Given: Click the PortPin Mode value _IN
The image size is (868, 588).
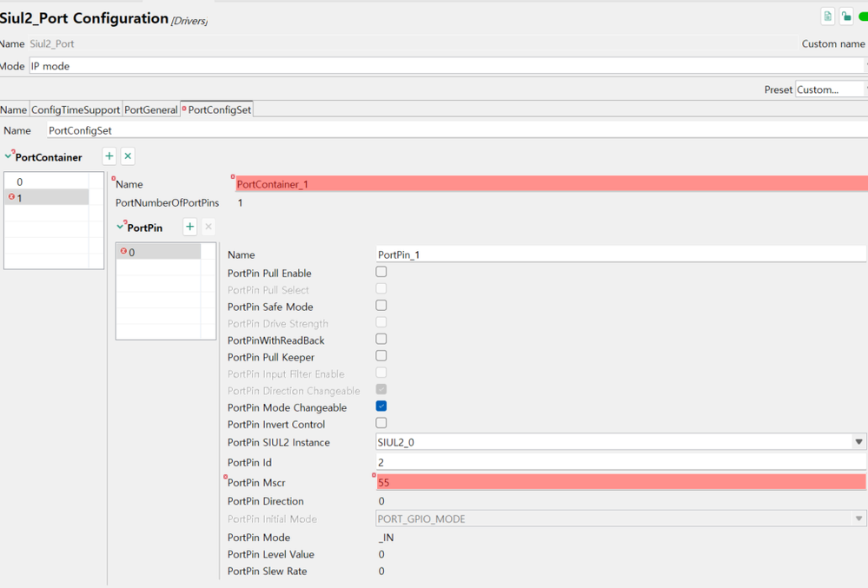Looking at the screenshot, I should [x=386, y=537].
